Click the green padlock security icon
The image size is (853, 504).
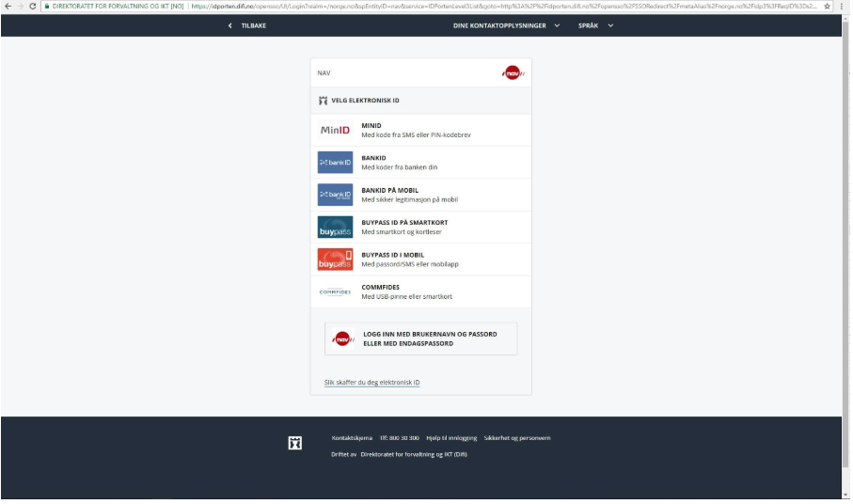(47, 6)
